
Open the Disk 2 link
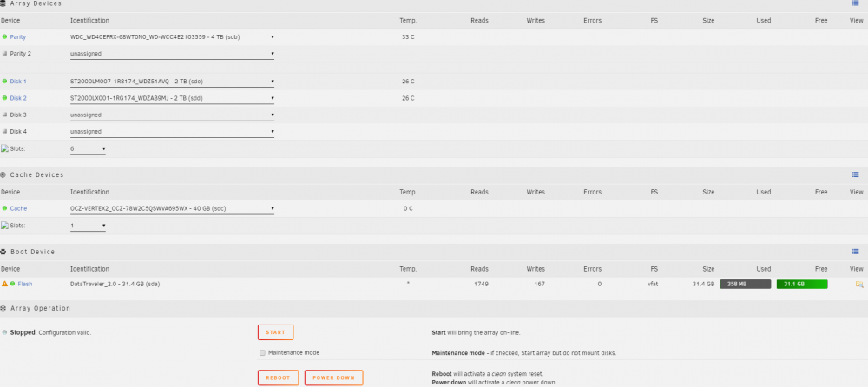click(x=18, y=98)
